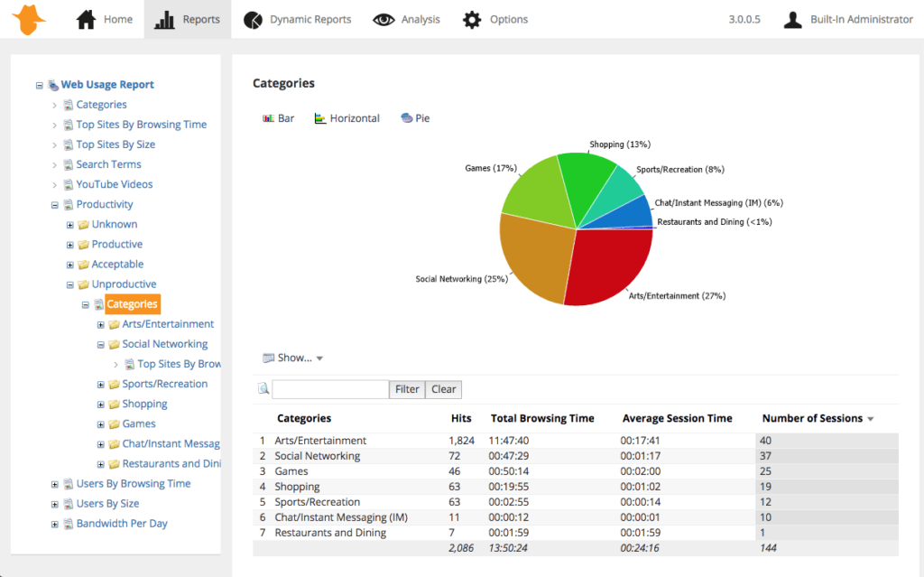This screenshot has height=577, width=924.
Task: Collapse the Unproductive tree branch
Action: pyautogui.click(x=69, y=284)
